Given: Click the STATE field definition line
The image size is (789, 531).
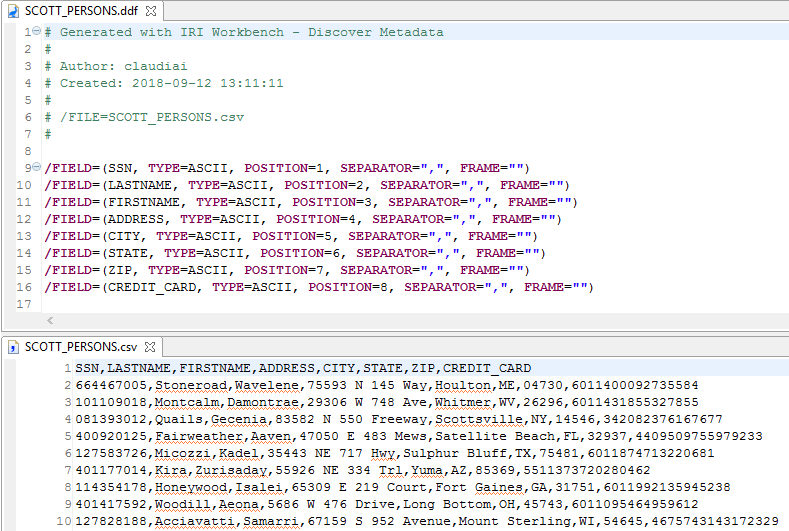Looking at the screenshot, I should (295, 253).
